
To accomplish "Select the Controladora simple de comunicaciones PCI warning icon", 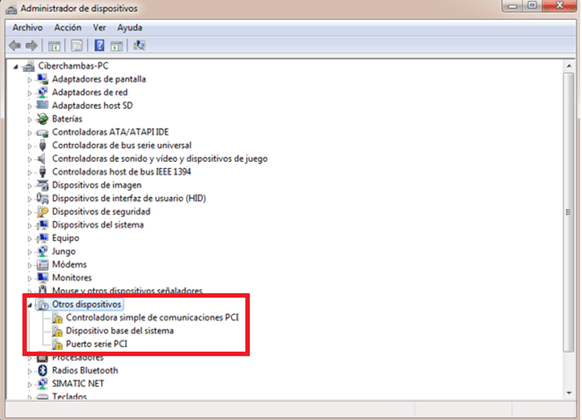I will click(x=57, y=318).
